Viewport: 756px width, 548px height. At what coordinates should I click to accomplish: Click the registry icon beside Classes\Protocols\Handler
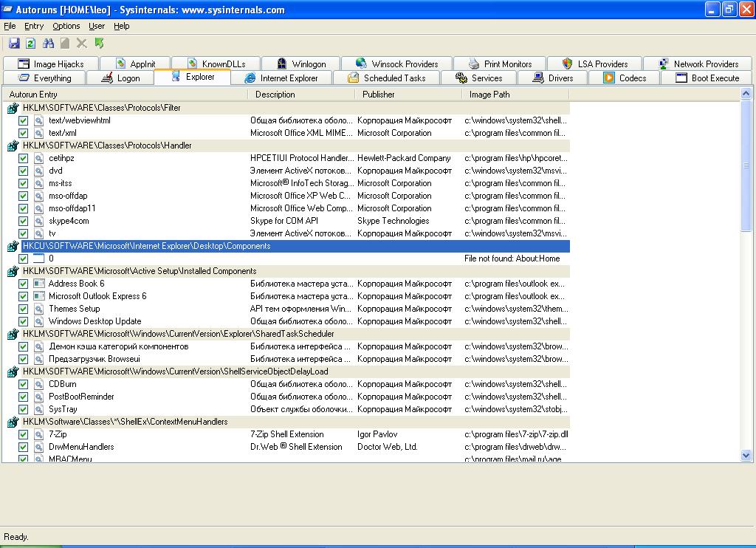click(13, 145)
